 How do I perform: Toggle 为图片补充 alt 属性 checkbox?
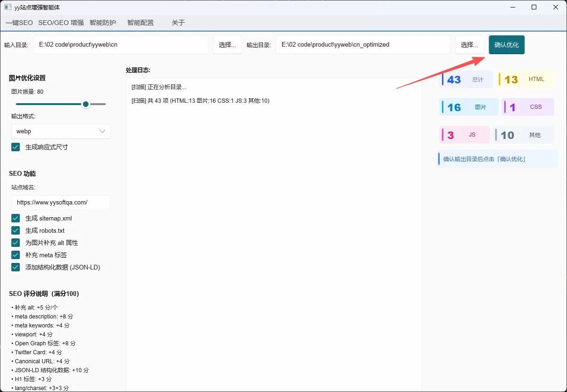coord(16,243)
